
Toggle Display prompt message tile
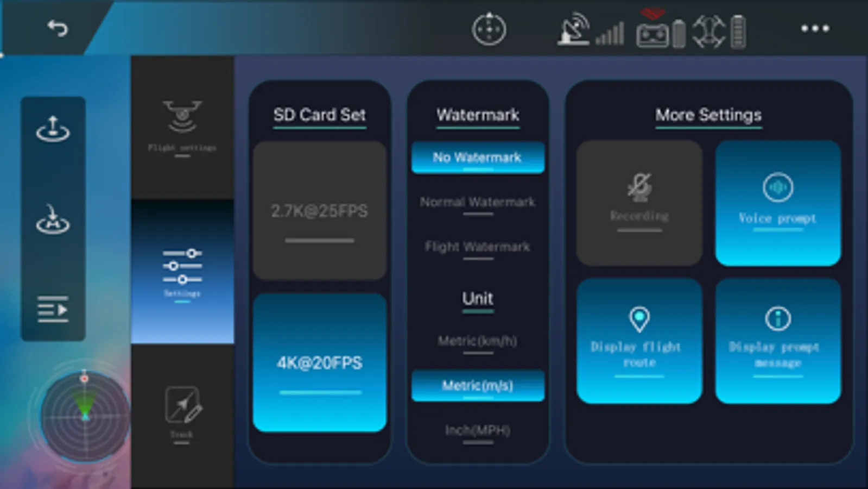click(778, 341)
